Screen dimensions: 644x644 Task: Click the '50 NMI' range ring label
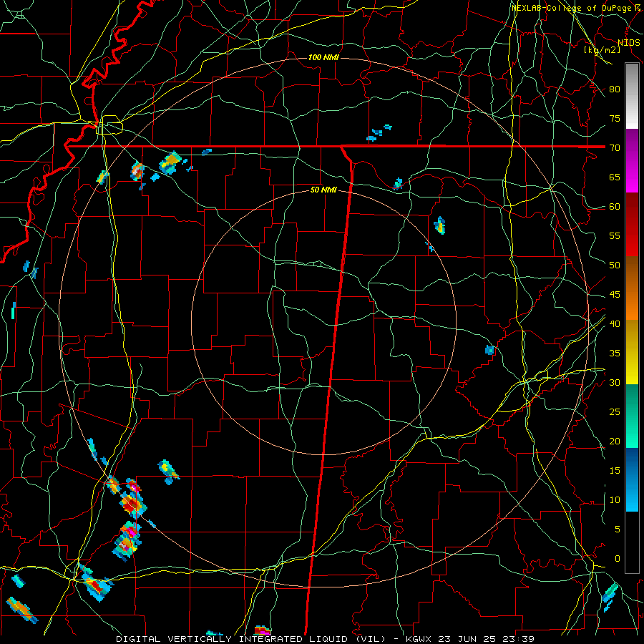tap(323, 190)
